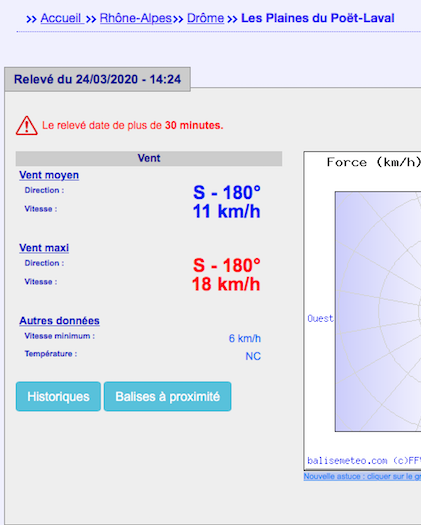Click Force (km/h) chart title
This screenshot has width=421, height=525.
tap(373, 162)
